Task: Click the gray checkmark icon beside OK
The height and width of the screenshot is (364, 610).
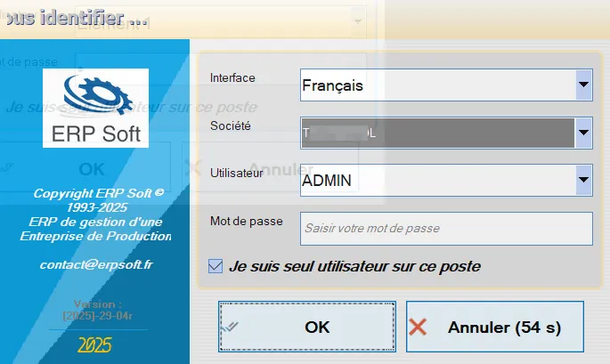Action: [231, 327]
